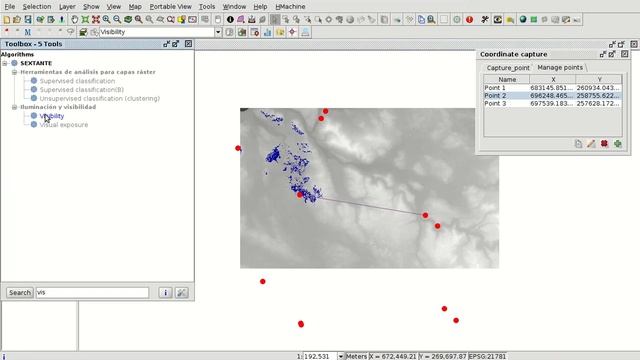
Task: Select the Point 1 row
Action: click(x=553, y=88)
